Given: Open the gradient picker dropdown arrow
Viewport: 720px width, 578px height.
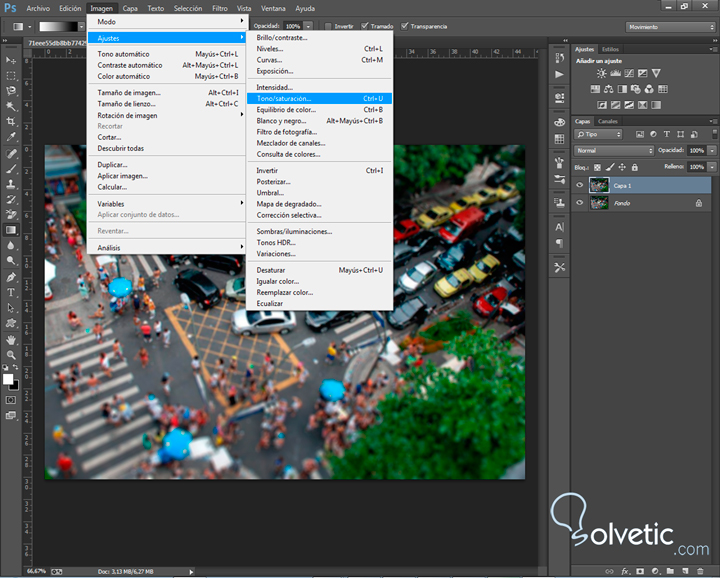Looking at the screenshot, I should [x=82, y=27].
